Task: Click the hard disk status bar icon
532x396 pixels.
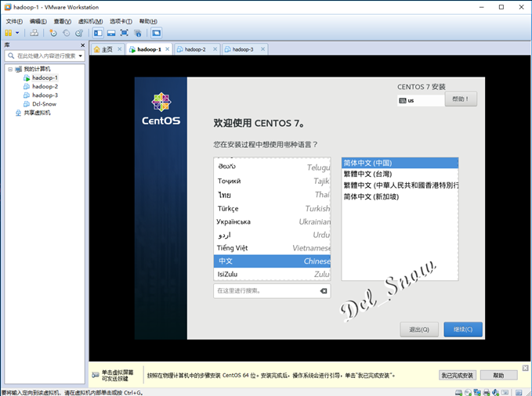Action: pos(458,393)
